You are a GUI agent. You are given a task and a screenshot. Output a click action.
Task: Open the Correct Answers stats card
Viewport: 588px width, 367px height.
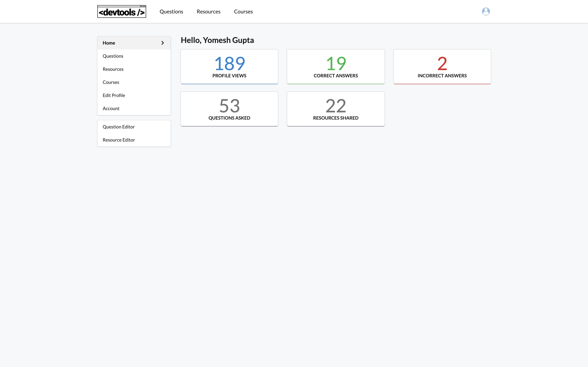(x=336, y=66)
